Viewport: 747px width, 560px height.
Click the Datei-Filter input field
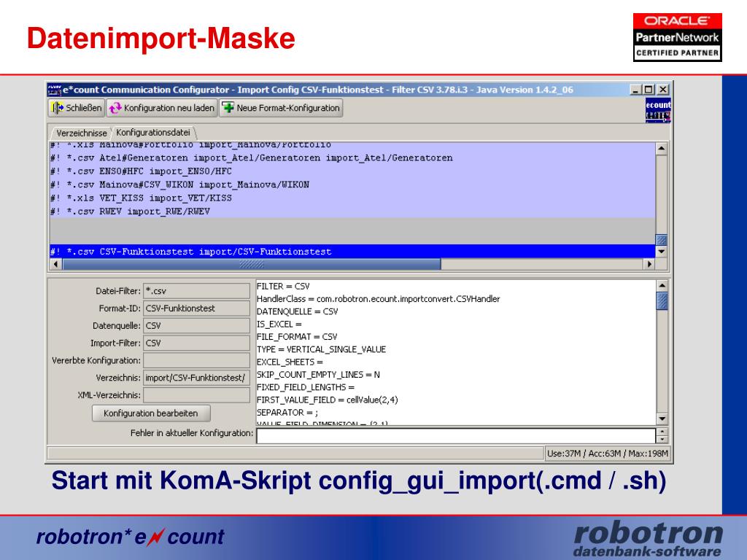click(x=196, y=291)
